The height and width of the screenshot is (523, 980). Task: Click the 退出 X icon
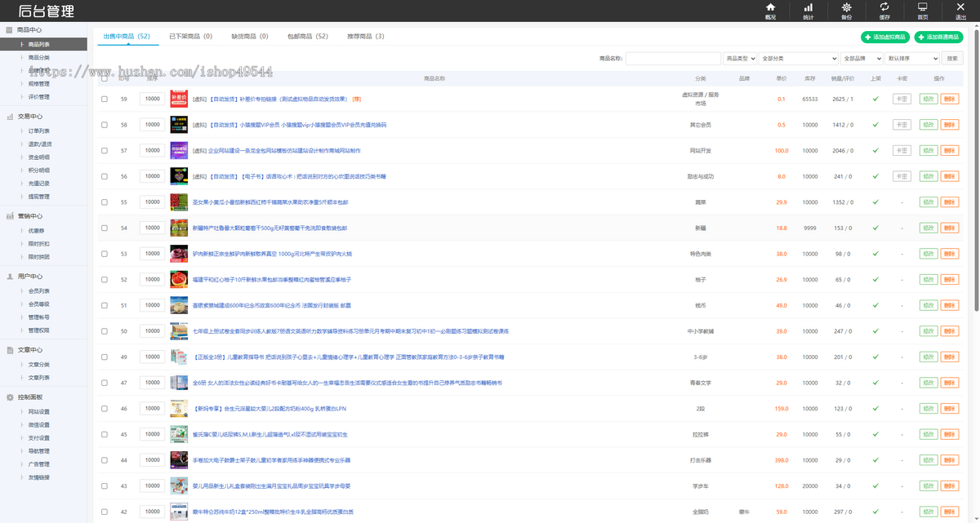click(x=960, y=7)
